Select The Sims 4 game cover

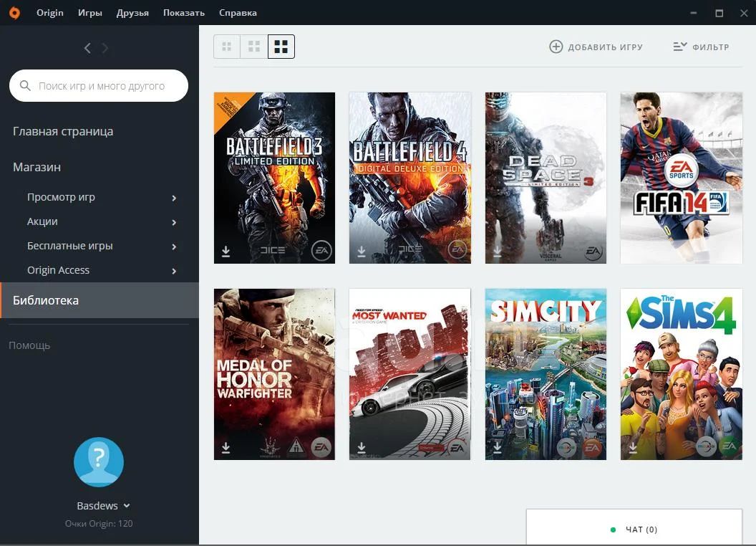682,374
